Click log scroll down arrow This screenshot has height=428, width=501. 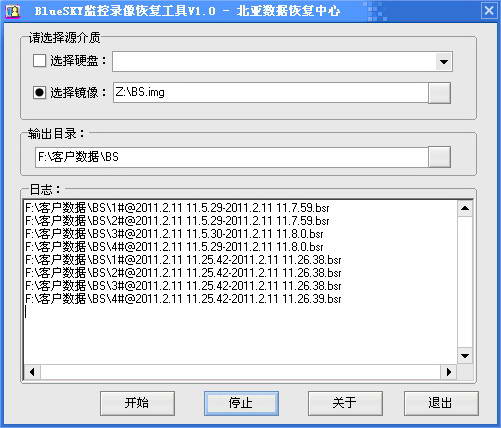(465, 356)
